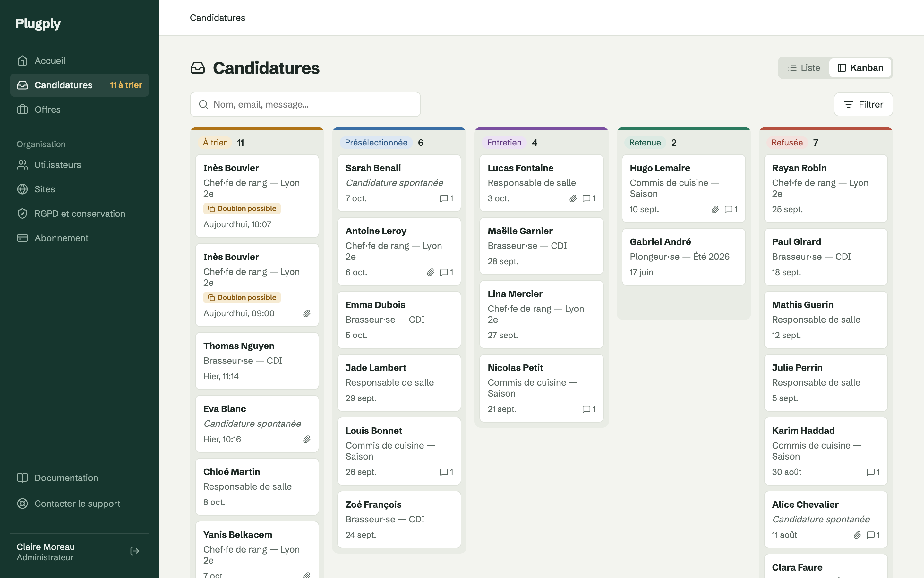The height and width of the screenshot is (578, 924).
Task: Click the attachment paperclip on Antoine Leroy's card
Action: (x=431, y=272)
